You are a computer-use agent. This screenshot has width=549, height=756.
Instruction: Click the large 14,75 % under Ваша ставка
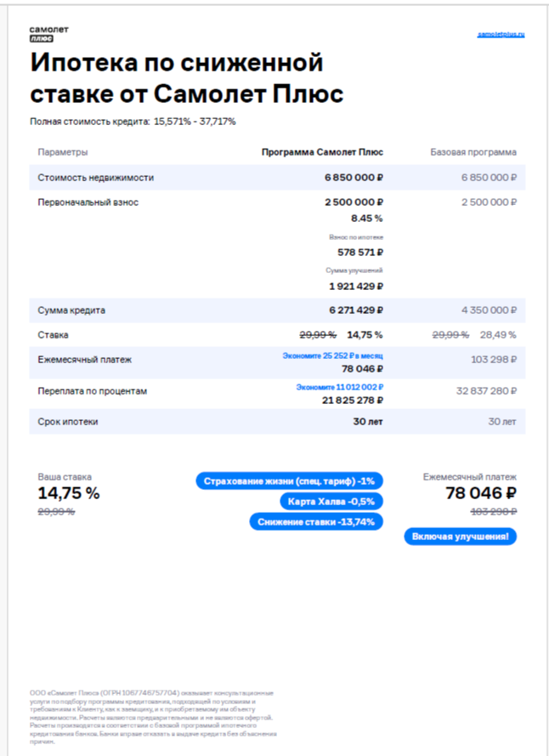69,493
